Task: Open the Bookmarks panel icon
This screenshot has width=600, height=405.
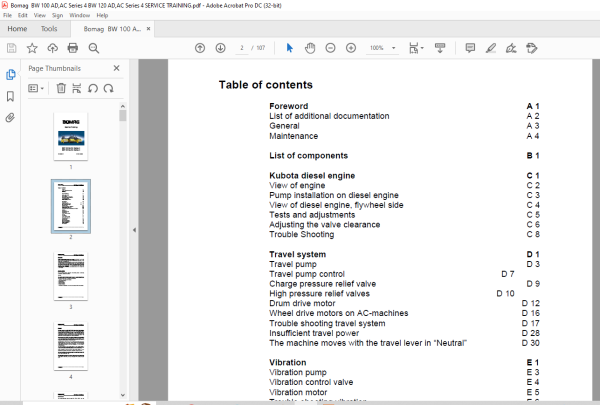Action: point(10,96)
